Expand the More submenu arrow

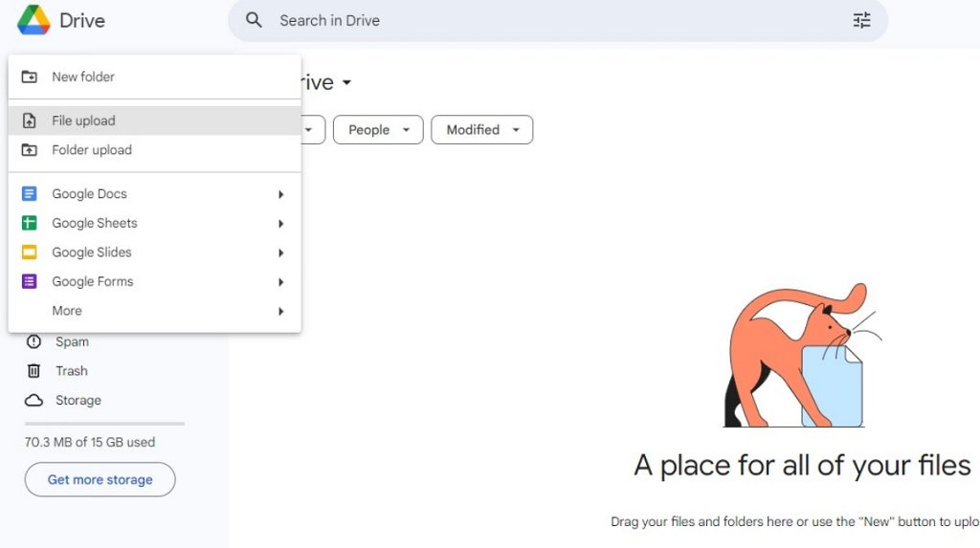pyautogui.click(x=280, y=311)
